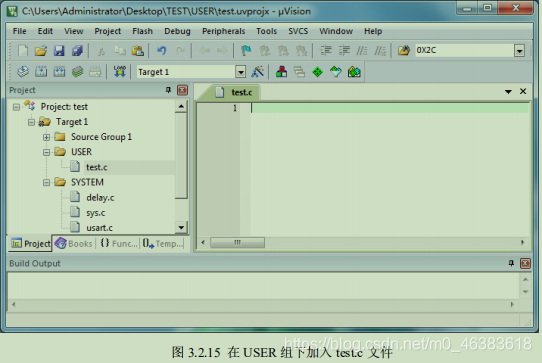The width and height of the screenshot is (542, 363).
Task: Pin the Build Output panel
Action: click(x=511, y=263)
